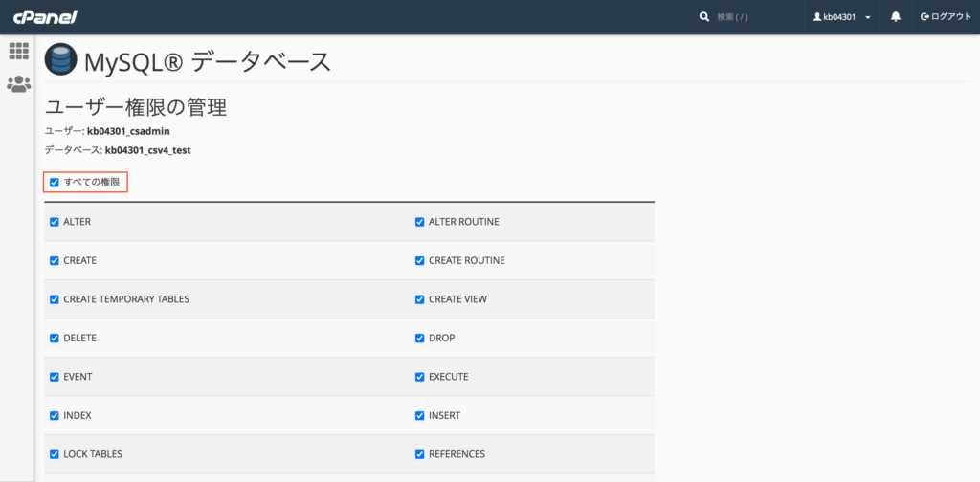Click the cPanel logo in header

44,17
